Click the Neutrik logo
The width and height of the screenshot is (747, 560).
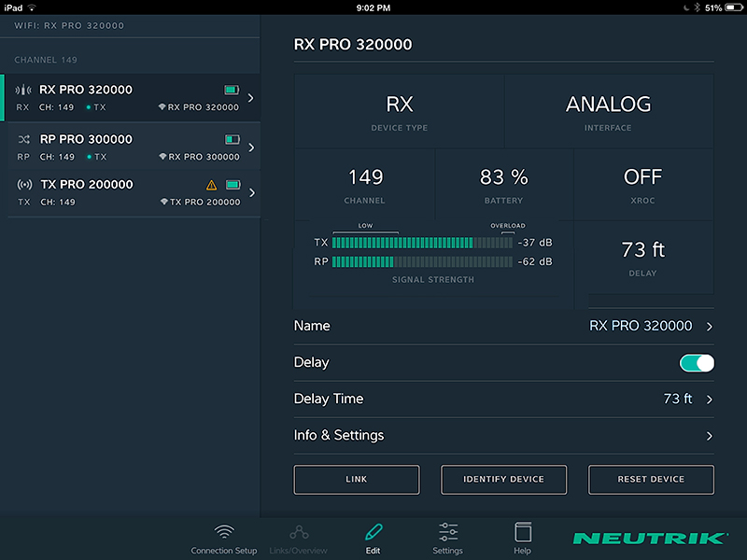pos(650,539)
